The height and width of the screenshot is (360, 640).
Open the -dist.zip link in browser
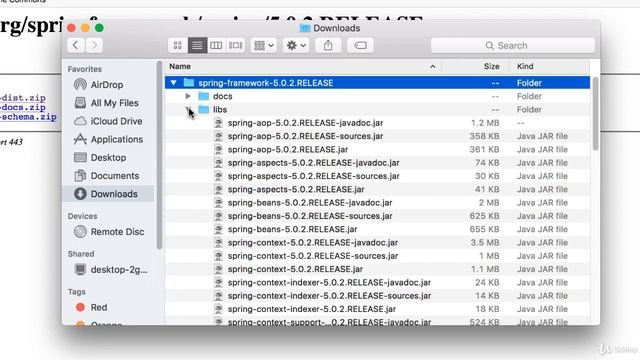(23, 98)
